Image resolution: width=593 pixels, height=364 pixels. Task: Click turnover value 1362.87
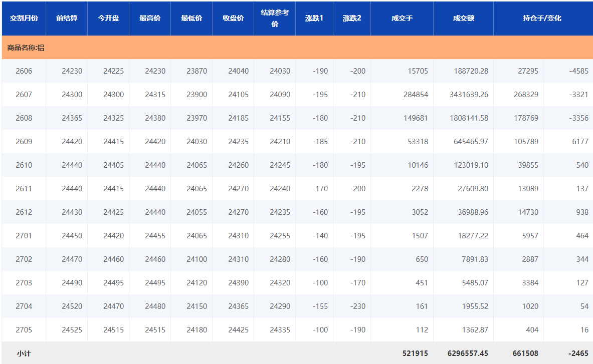click(x=475, y=329)
